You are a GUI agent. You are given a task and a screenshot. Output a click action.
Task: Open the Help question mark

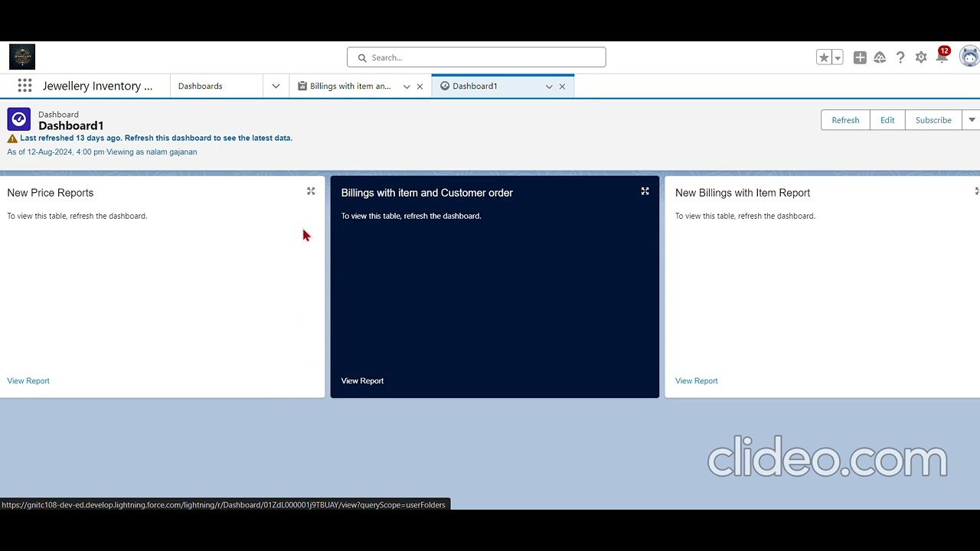(x=900, y=57)
